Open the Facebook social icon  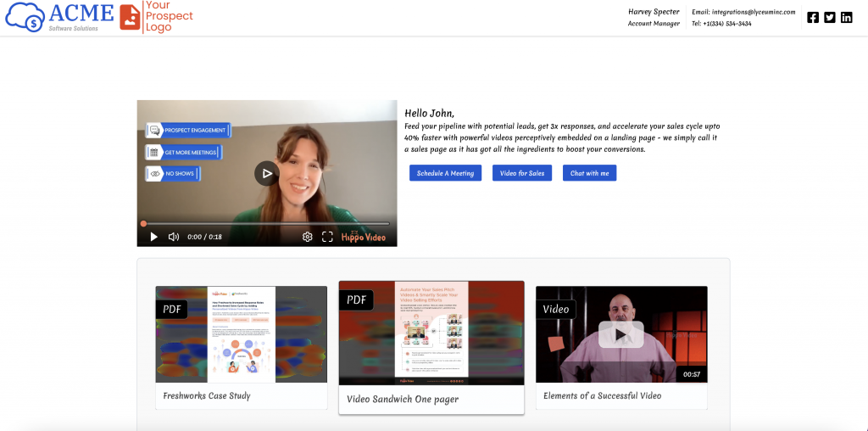(813, 17)
